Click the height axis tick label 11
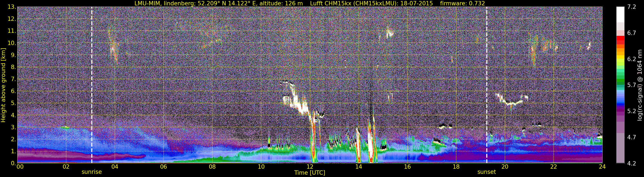Viewport: 644px width, 177px height. tap(12, 31)
